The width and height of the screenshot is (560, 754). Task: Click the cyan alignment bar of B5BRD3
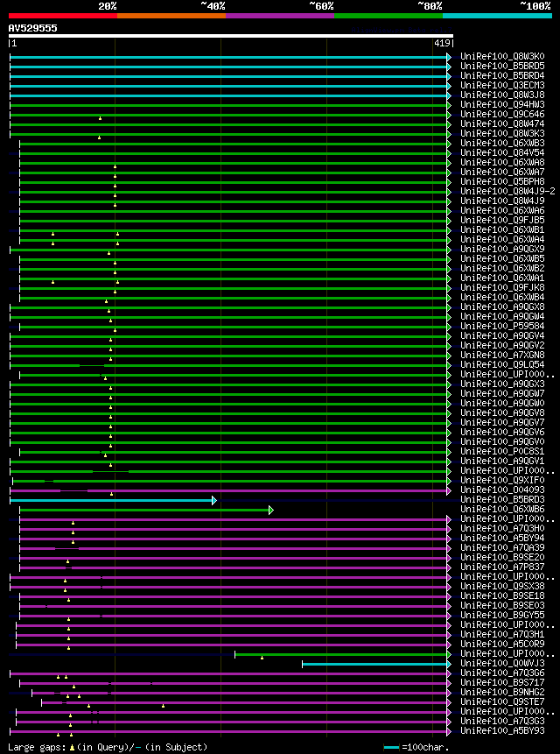click(111, 501)
